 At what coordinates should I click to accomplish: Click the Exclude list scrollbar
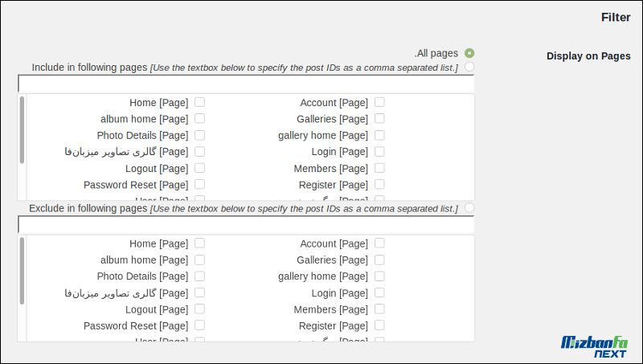(23, 271)
